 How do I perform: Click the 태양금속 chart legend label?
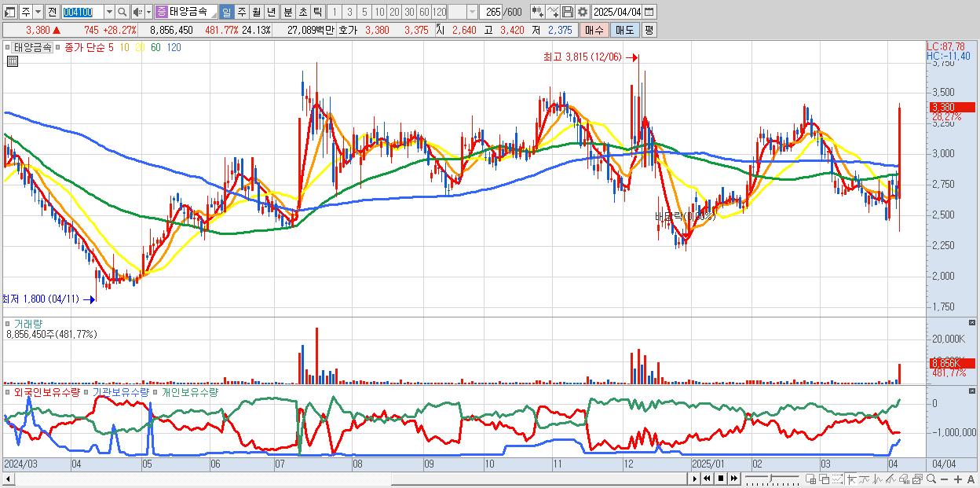pos(33,47)
